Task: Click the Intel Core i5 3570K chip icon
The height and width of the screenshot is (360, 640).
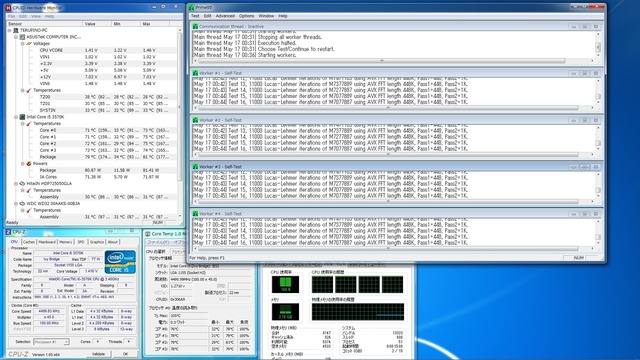Action: pyautogui.click(x=22, y=117)
